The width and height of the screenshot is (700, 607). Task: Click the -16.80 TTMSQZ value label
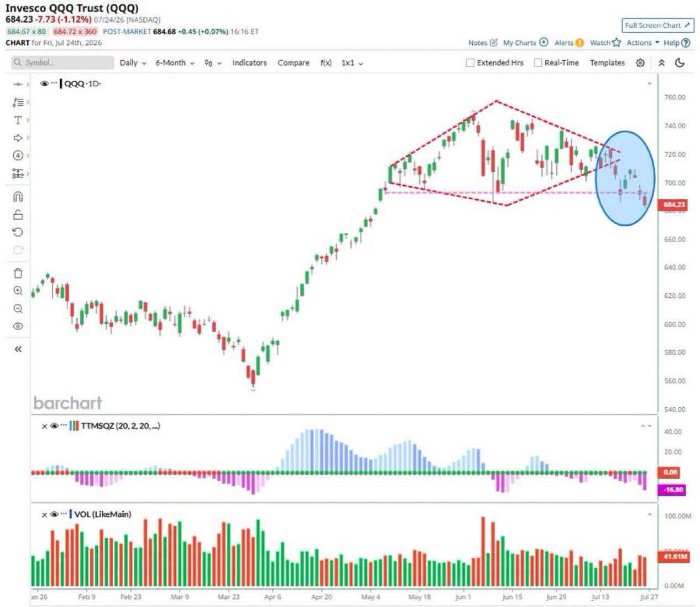[672, 490]
